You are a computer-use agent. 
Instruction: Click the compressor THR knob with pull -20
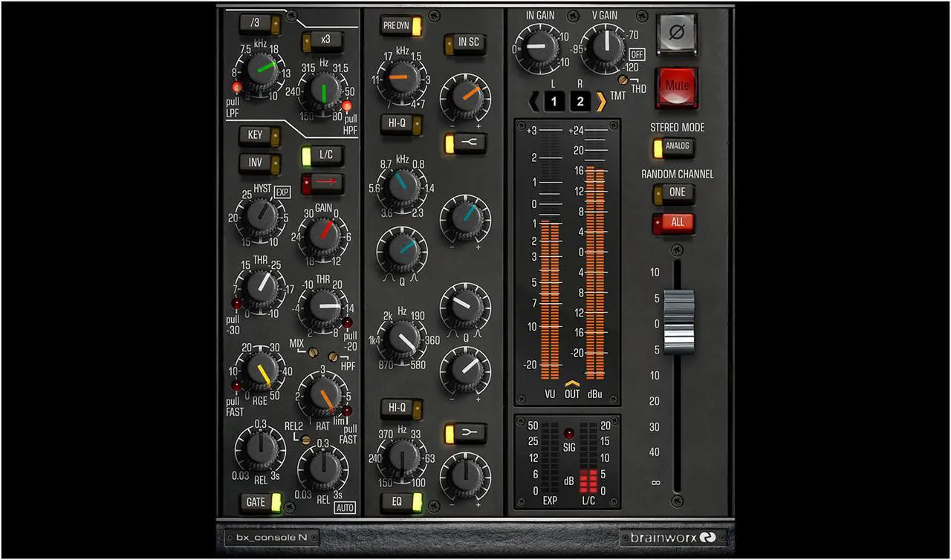pos(324,306)
